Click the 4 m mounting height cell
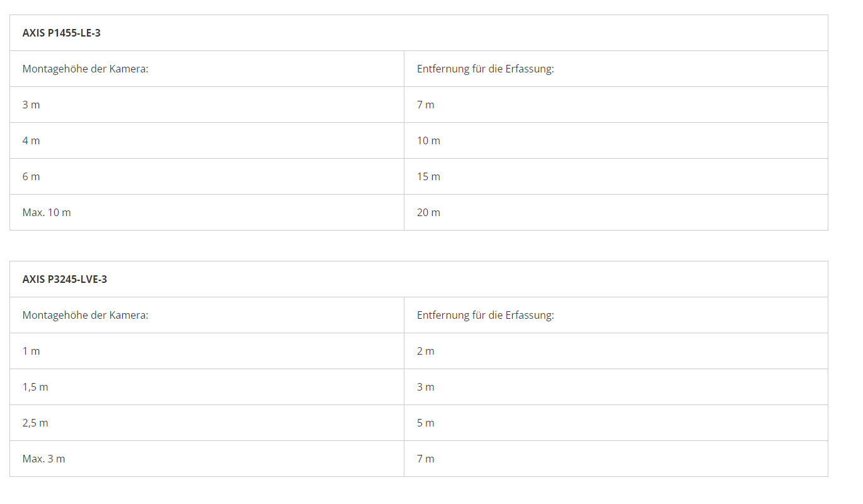Screen dimensions: 863x504 (x=31, y=140)
